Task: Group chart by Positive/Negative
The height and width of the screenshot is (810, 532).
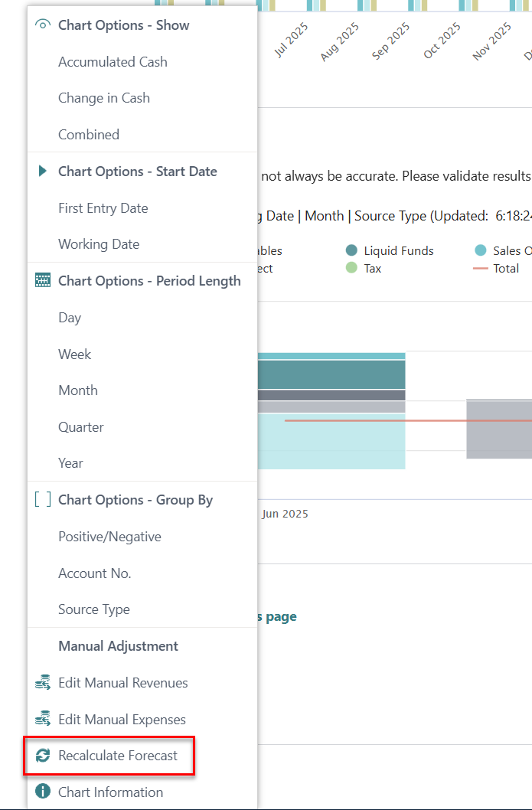Action: pyautogui.click(x=109, y=537)
